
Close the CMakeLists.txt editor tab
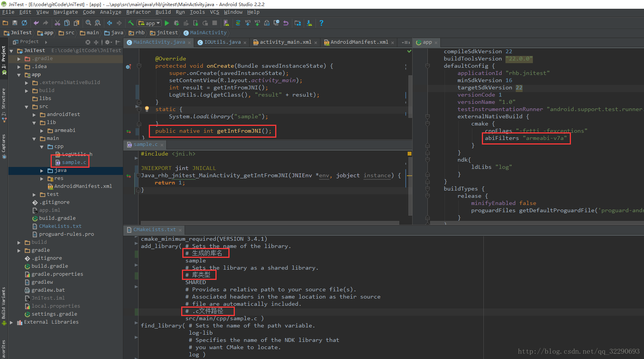click(180, 230)
